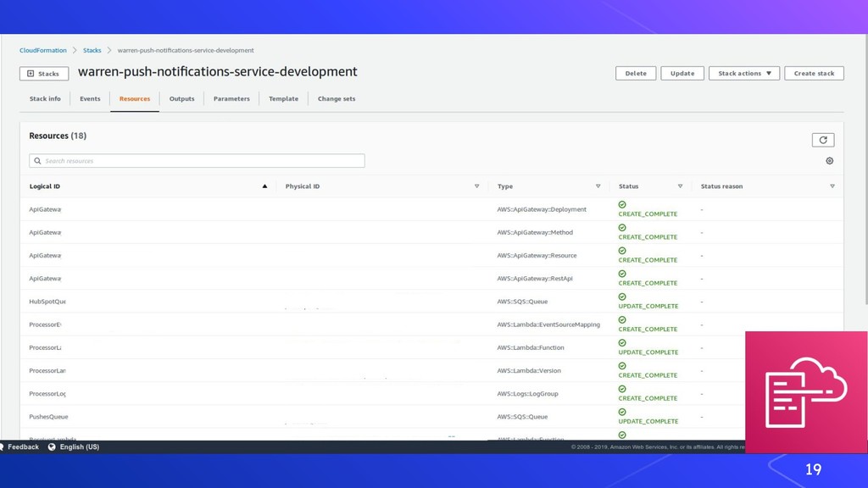The image size is (868, 488).
Task: Follow the CloudFormation breadcrumb link
Action: (42, 50)
